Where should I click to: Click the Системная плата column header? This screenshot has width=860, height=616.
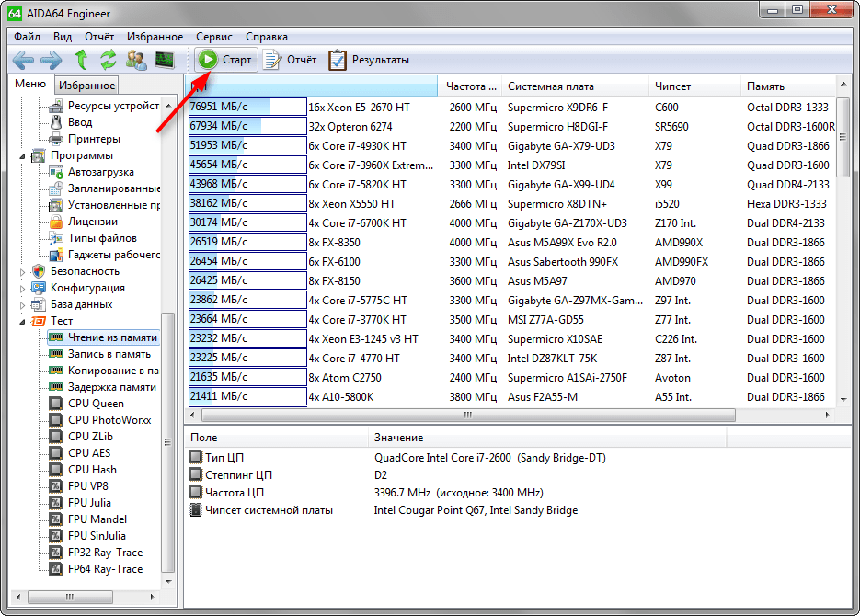(550, 86)
